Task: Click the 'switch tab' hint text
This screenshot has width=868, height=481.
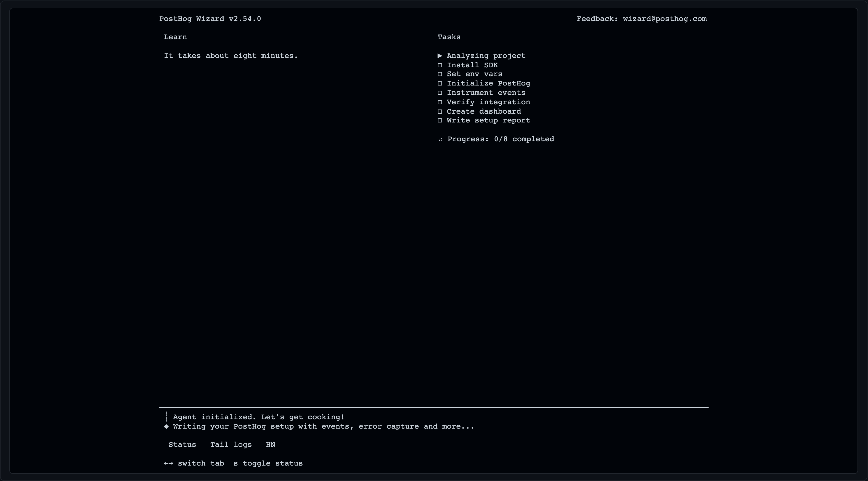Action: [201, 464]
